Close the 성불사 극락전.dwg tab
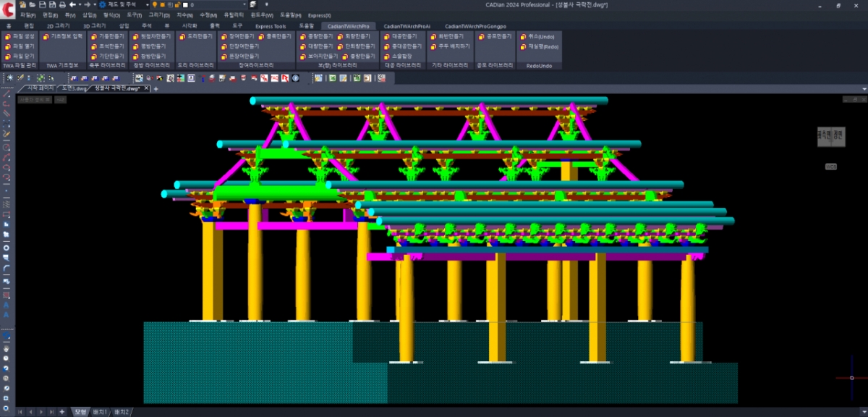The height and width of the screenshot is (417, 868). [146, 88]
